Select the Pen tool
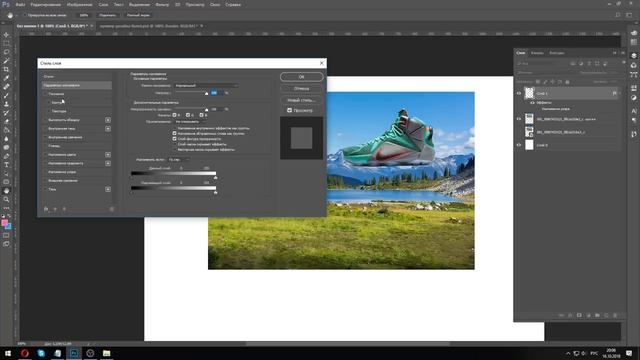Screen dimensions: 640x360 6,156
